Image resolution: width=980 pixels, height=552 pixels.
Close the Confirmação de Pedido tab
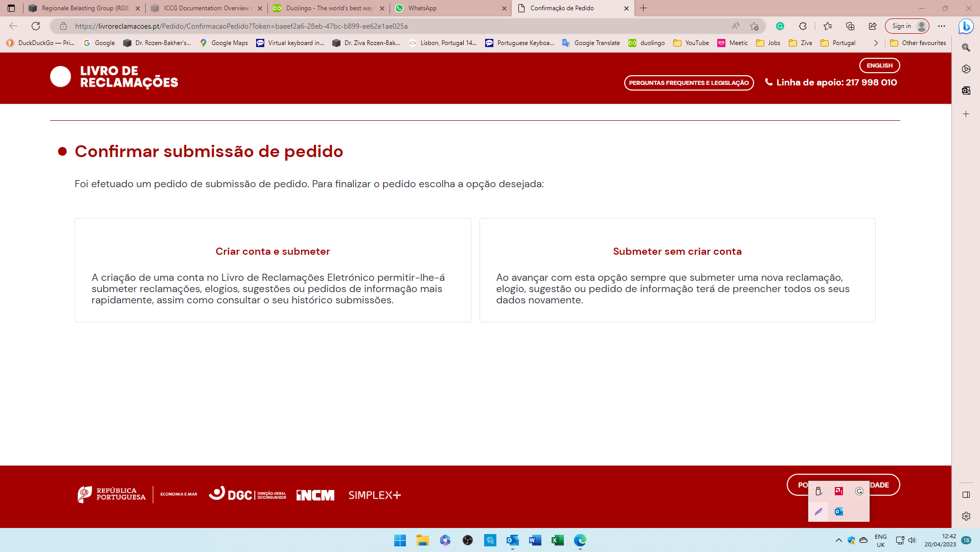click(626, 8)
